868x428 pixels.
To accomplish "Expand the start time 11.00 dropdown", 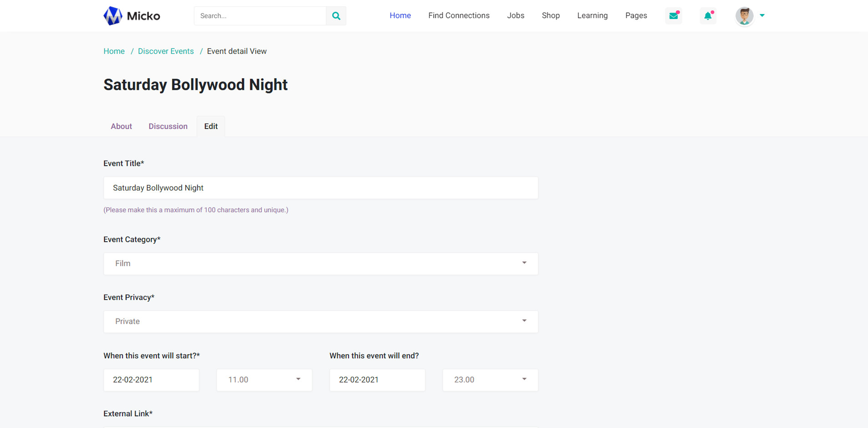I will pyautogui.click(x=264, y=380).
